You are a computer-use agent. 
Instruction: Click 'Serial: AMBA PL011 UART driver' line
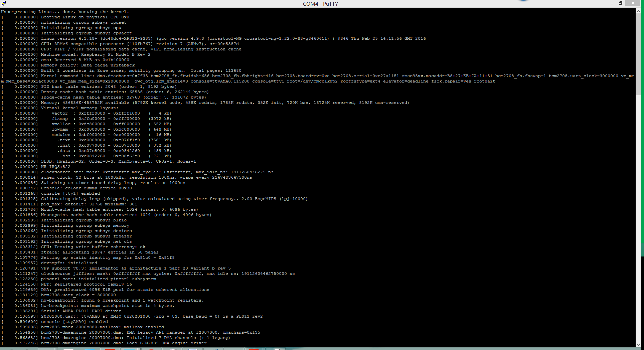(x=81, y=311)
